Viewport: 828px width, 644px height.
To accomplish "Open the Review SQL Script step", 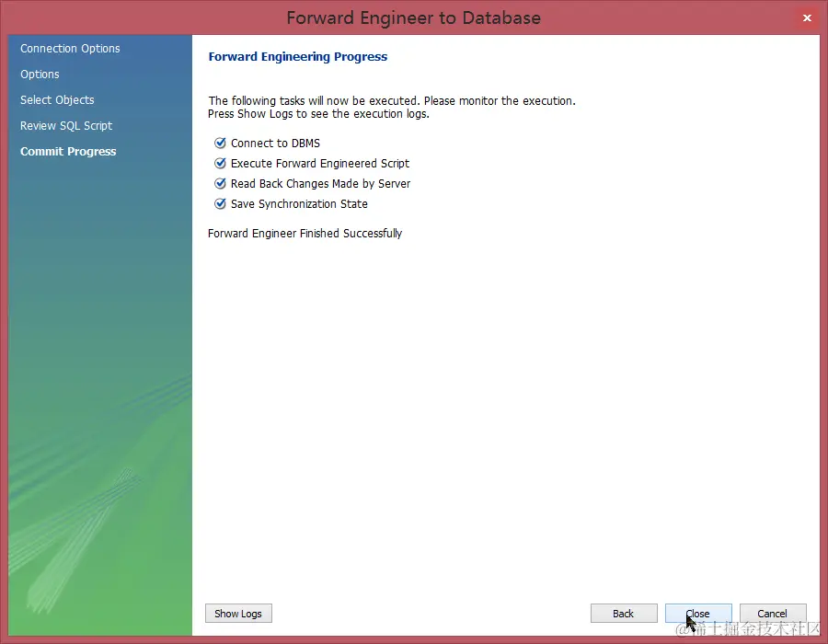I will coord(66,126).
